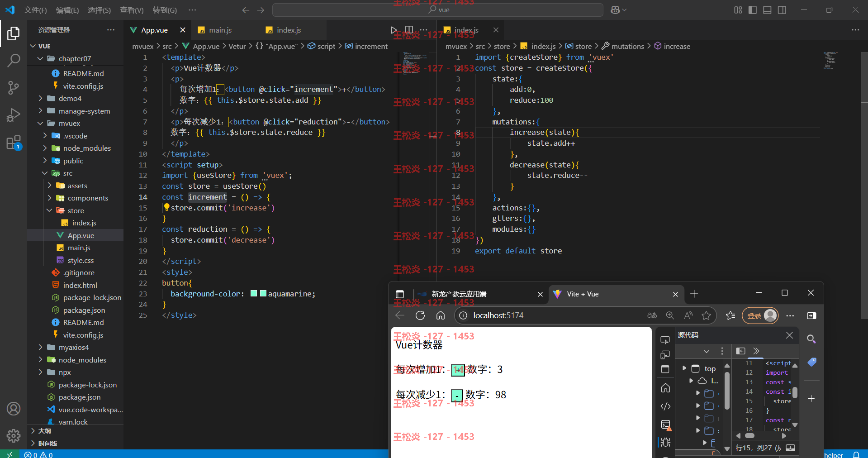The width and height of the screenshot is (868, 458).
Task: Toggle the secondary side bar layout
Action: (782, 10)
